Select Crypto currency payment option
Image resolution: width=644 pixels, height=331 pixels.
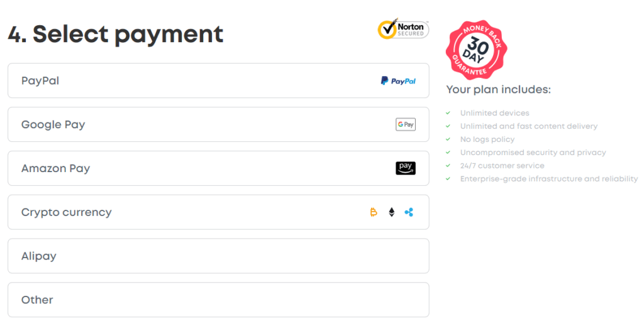click(218, 212)
